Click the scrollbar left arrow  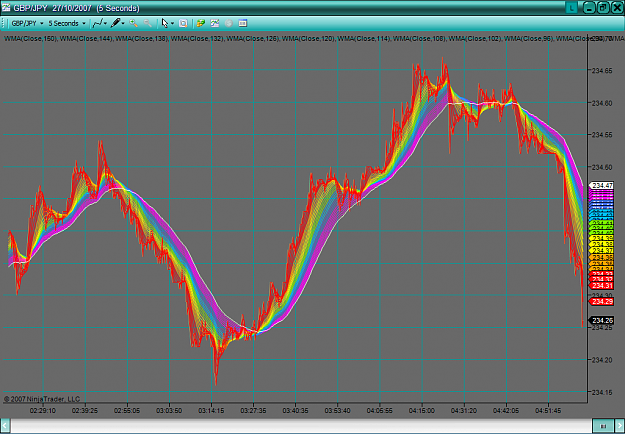[x=5, y=425]
